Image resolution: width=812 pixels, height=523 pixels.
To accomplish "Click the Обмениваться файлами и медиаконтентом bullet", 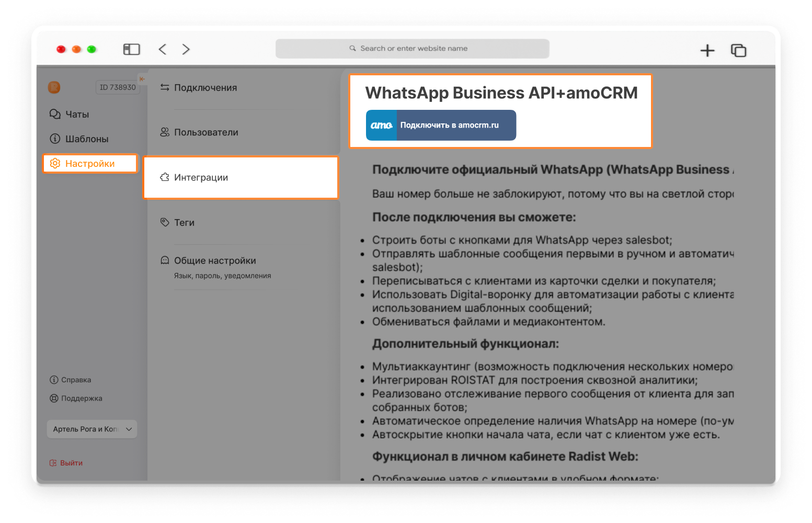I will (x=488, y=322).
